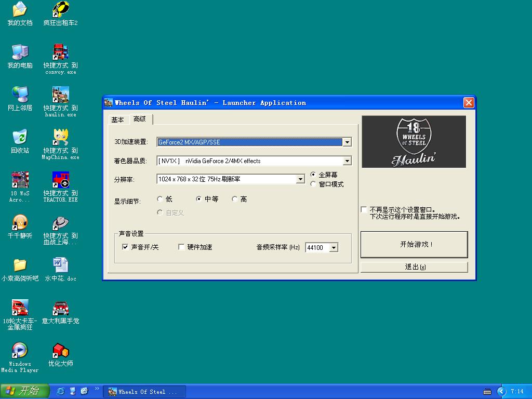532x399 pixels.
Task: Enable the 硬件加速 checkbox
Action: (x=181, y=247)
